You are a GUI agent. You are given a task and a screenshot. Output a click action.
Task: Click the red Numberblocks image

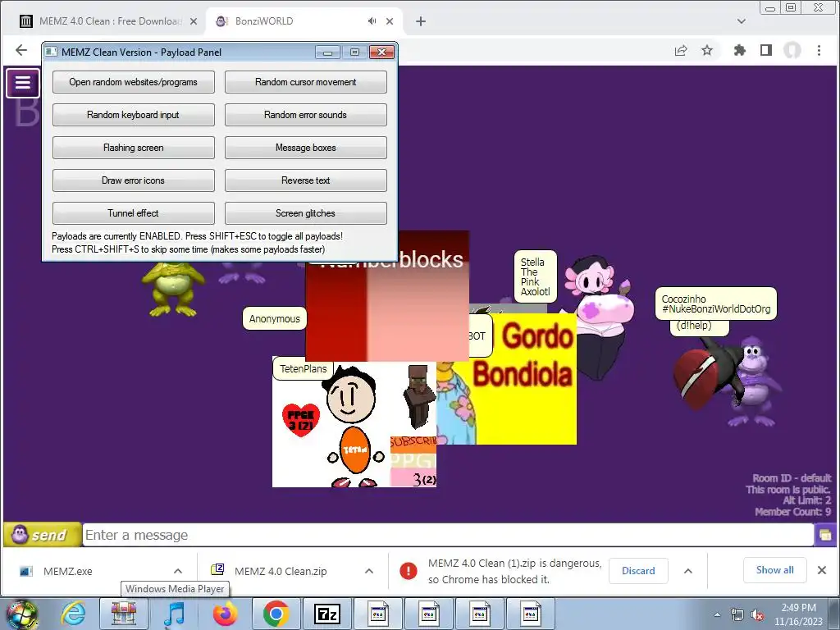click(387, 311)
